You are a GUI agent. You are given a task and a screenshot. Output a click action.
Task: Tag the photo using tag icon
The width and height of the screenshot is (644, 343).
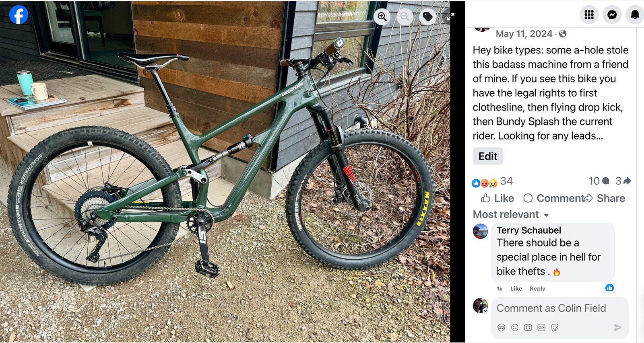click(427, 17)
